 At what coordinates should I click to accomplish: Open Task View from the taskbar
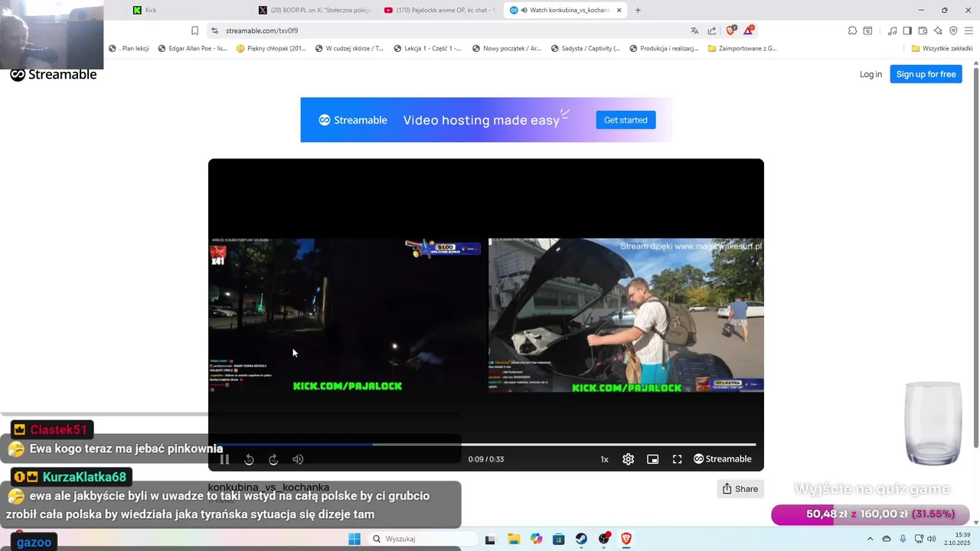[x=490, y=539]
